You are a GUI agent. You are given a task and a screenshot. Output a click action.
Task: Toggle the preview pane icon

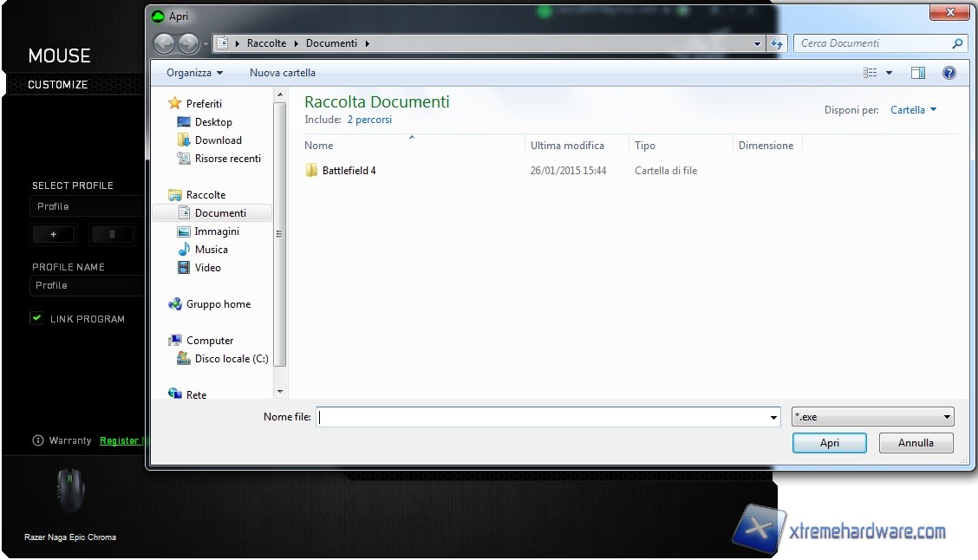click(918, 73)
